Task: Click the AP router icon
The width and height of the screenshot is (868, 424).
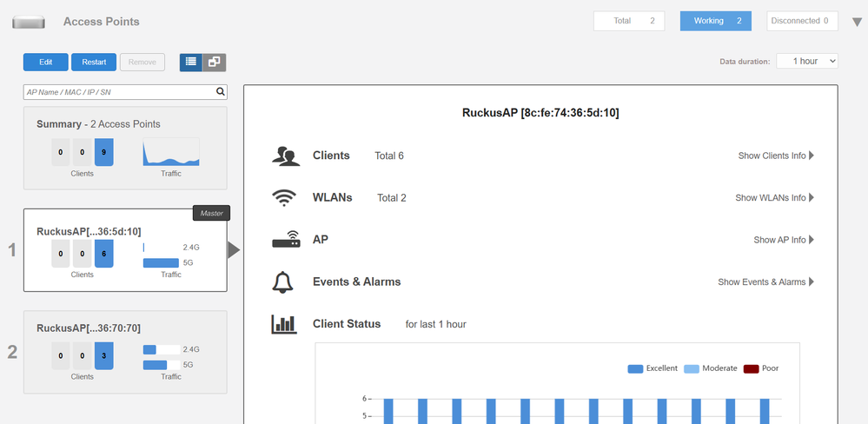Action: [286, 240]
